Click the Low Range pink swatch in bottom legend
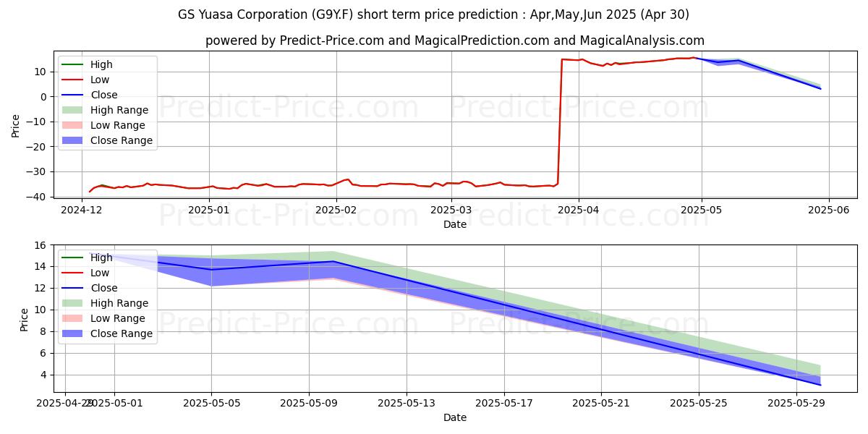Viewport: 868px width, 434px height. point(73,318)
